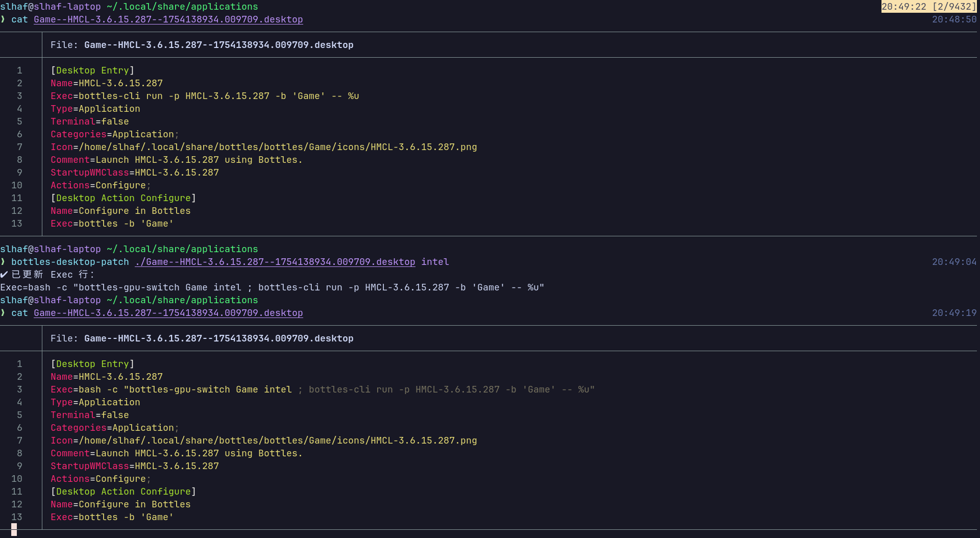Click 'Type=Application' in the original file listing

pos(95,109)
